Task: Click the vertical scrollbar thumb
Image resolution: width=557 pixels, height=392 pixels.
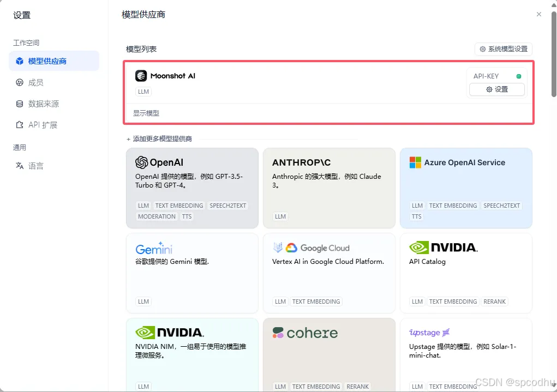Action: tap(554, 54)
